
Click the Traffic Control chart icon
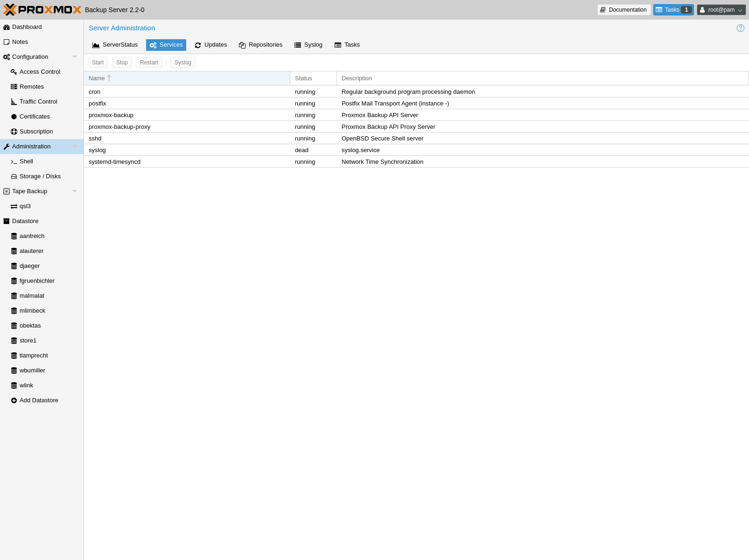[14, 102]
